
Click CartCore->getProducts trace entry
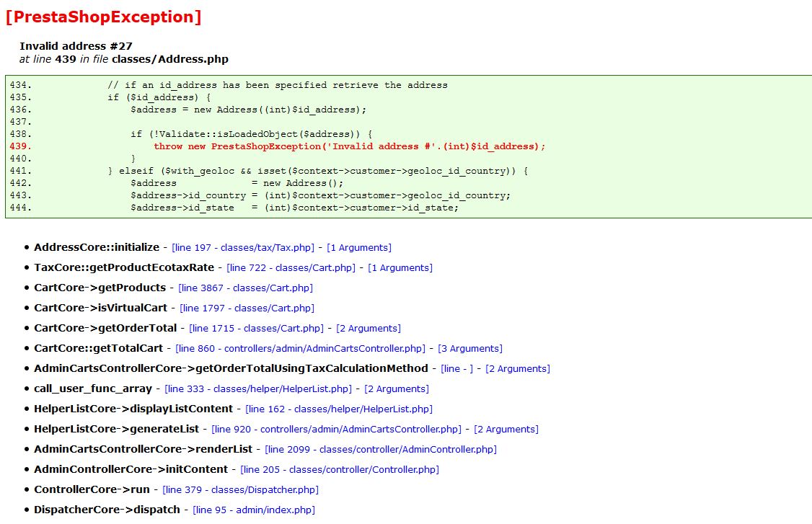point(100,288)
